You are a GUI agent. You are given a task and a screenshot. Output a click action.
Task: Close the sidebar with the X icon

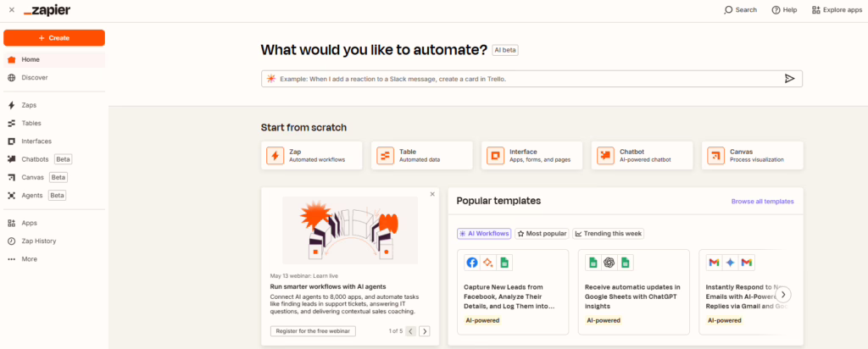pos(12,10)
